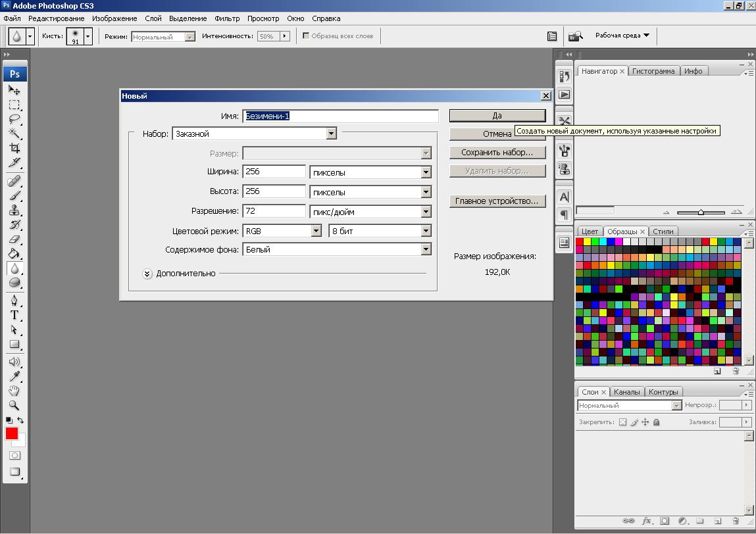Click the red foreground color swatch
Screen dimensions: 756x534
click(x=12, y=433)
